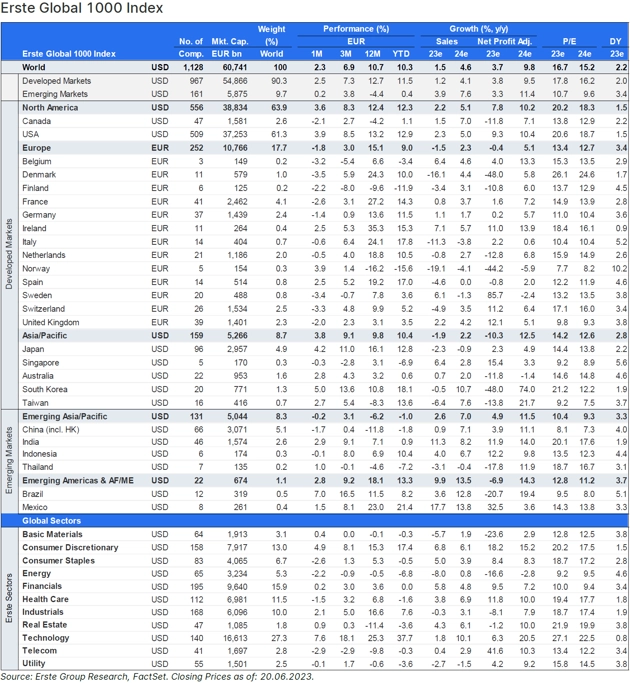The height and width of the screenshot is (683, 630).
Task: Select the Global Sectors section header
Action: tap(51, 521)
